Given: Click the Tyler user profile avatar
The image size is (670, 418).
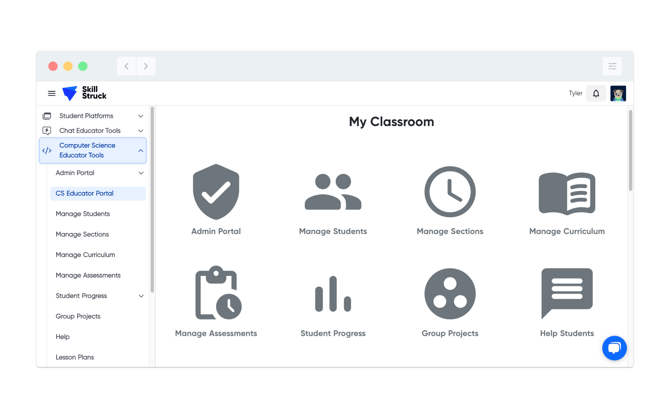Looking at the screenshot, I should point(618,94).
